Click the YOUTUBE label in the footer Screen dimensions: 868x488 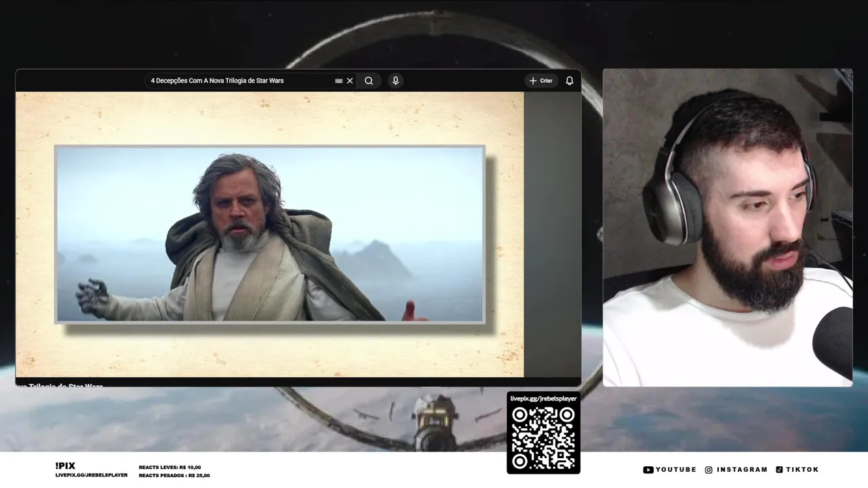[676, 470]
